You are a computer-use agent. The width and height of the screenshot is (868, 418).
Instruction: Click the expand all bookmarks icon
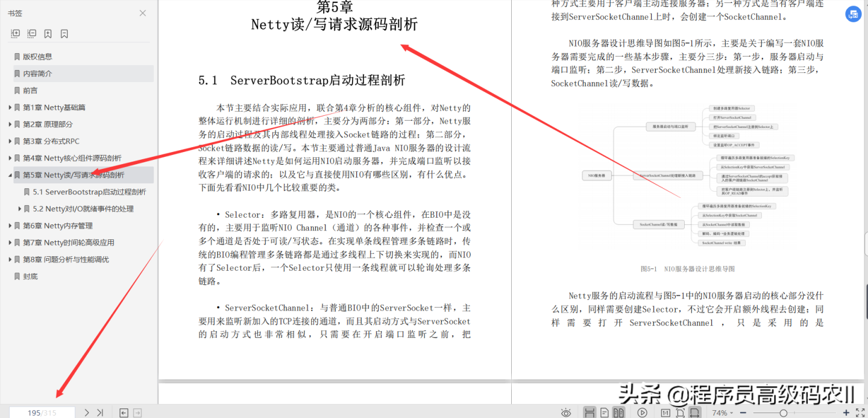[x=16, y=34]
